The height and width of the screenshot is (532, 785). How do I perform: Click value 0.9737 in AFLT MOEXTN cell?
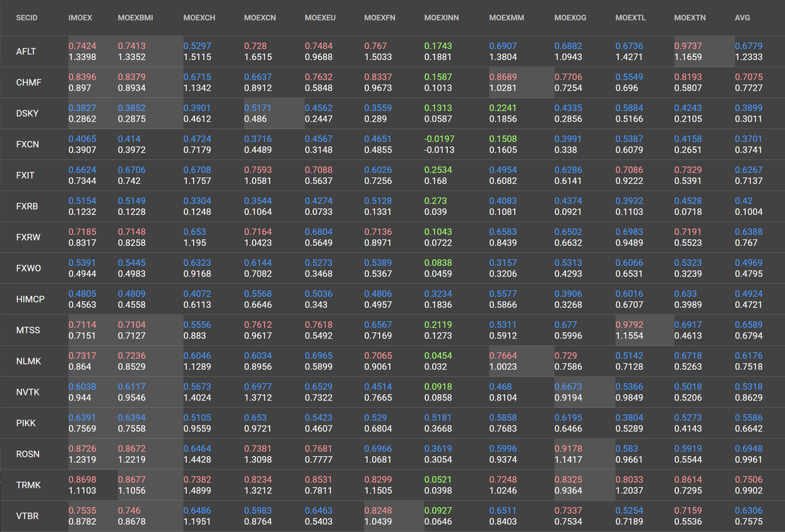(x=688, y=46)
